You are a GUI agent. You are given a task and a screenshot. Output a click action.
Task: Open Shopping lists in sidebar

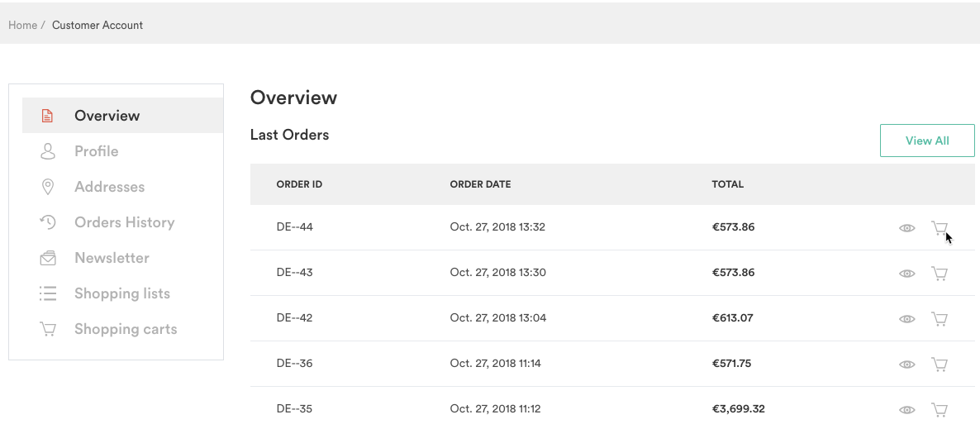pyautogui.click(x=121, y=293)
